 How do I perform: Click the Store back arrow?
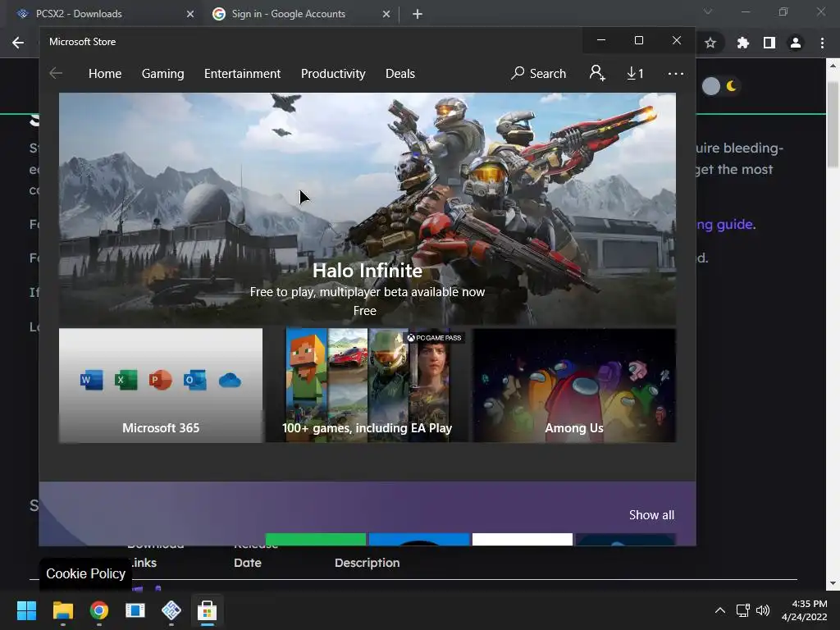tap(56, 73)
